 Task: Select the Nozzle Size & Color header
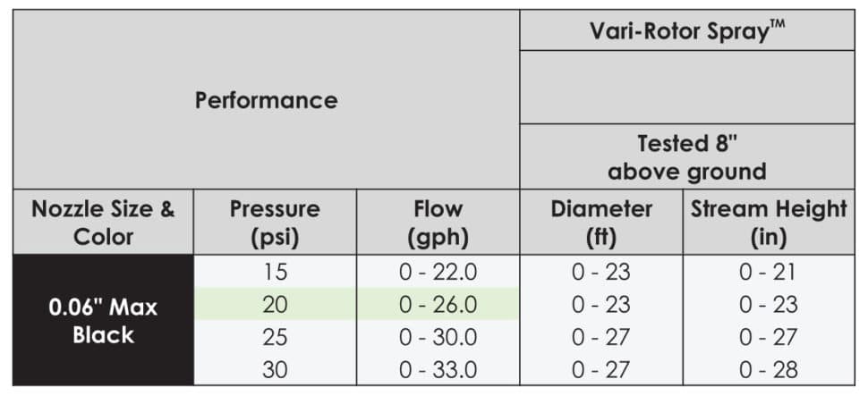(x=104, y=223)
